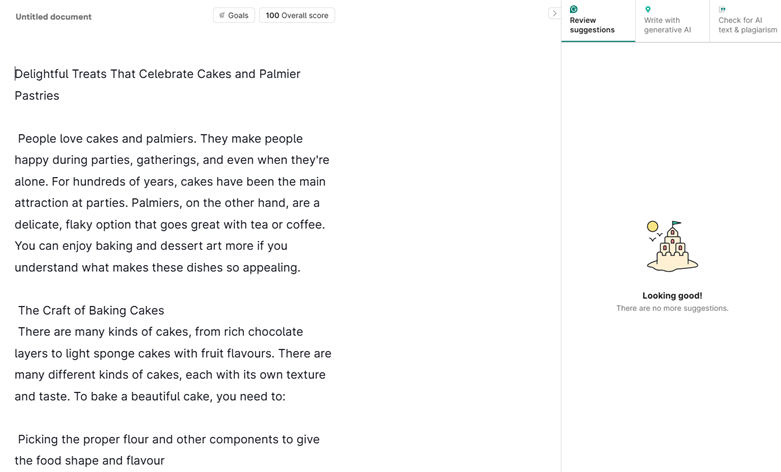Screen dimensions: 781x472
Task: Click the sentence 'People love cakes and palmiers'
Action: pyautogui.click(x=105, y=138)
